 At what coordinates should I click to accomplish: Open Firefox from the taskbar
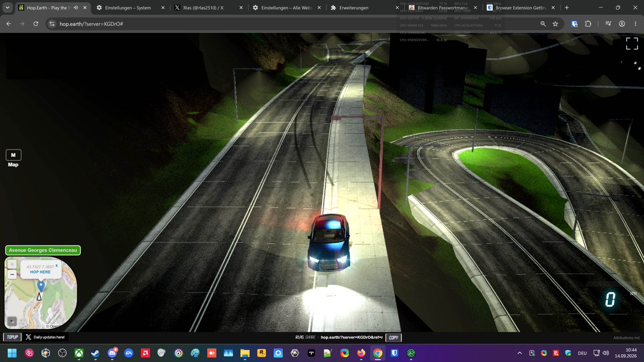[x=361, y=353]
